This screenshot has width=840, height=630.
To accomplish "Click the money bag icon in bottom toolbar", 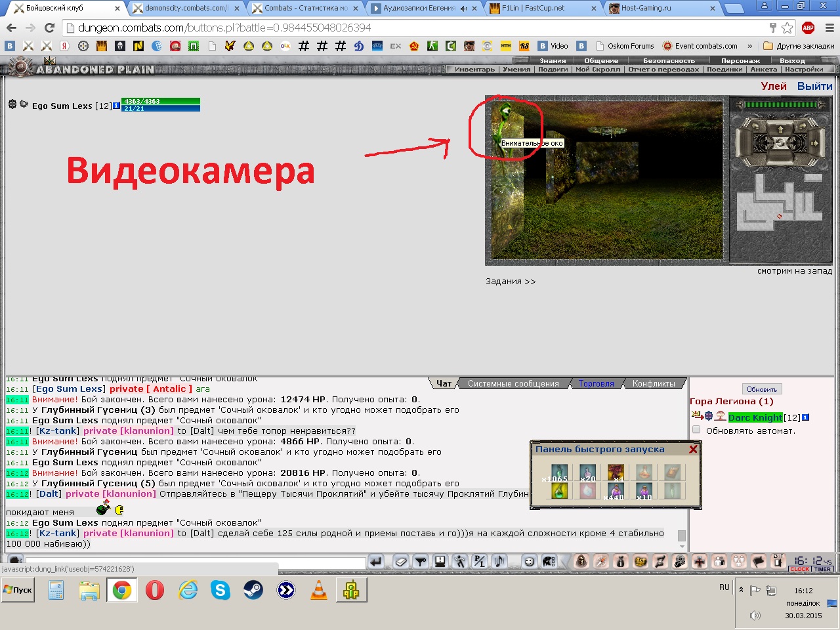I will tap(620, 562).
